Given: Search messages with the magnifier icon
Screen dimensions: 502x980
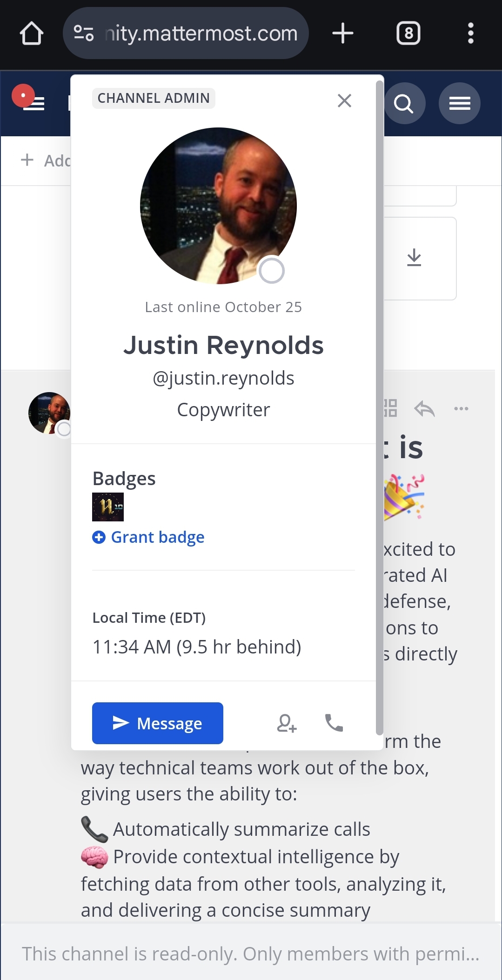Looking at the screenshot, I should pyautogui.click(x=403, y=103).
